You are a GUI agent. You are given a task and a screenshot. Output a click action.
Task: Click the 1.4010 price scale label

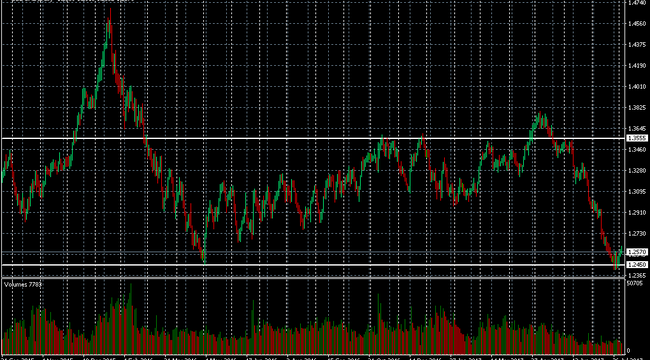[x=637, y=87]
